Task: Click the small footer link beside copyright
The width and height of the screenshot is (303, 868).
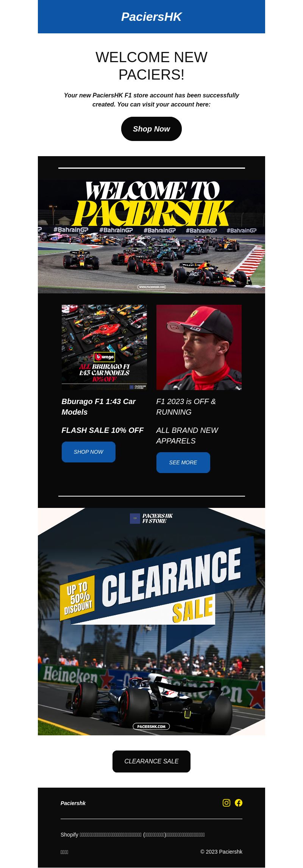Action: (x=64, y=852)
